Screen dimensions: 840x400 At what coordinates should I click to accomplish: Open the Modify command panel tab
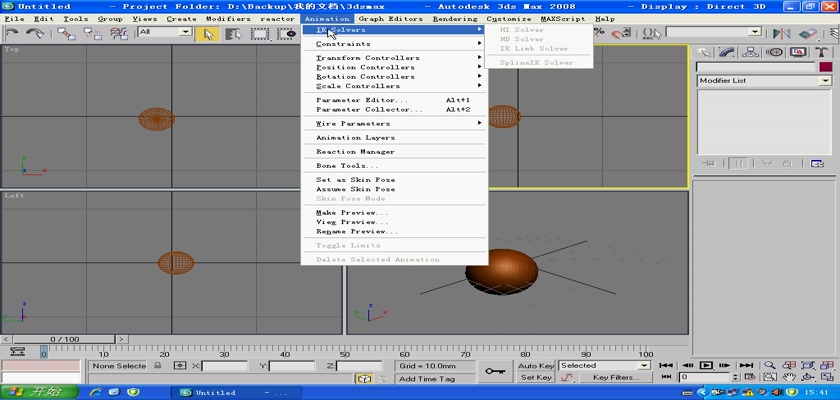726,52
